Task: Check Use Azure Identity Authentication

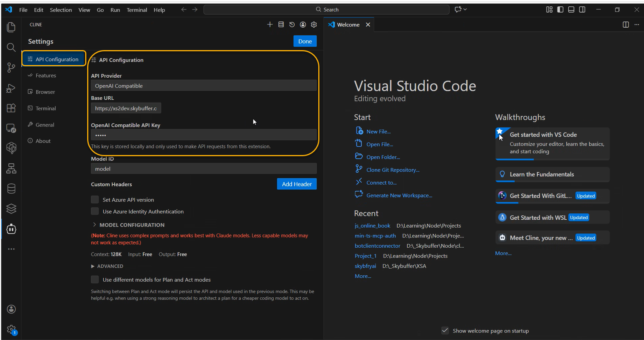Action: click(x=95, y=211)
